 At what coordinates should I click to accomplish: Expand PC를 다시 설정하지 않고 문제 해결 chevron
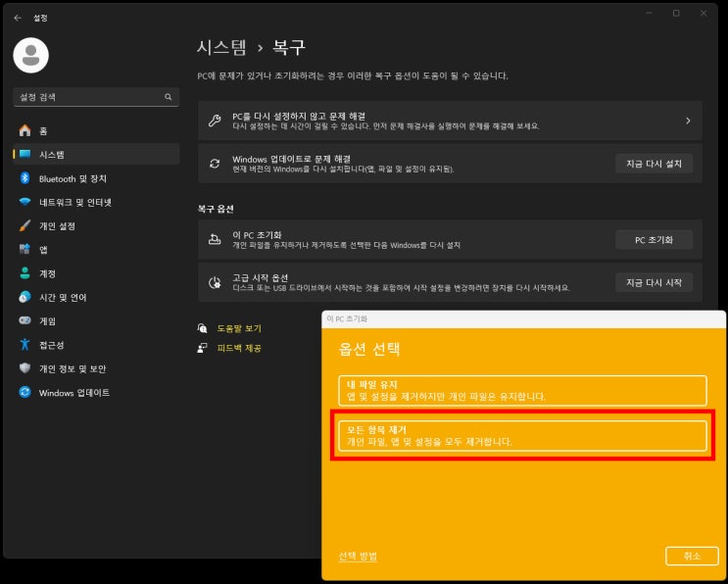pyautogui.click(x=688, y=121)
